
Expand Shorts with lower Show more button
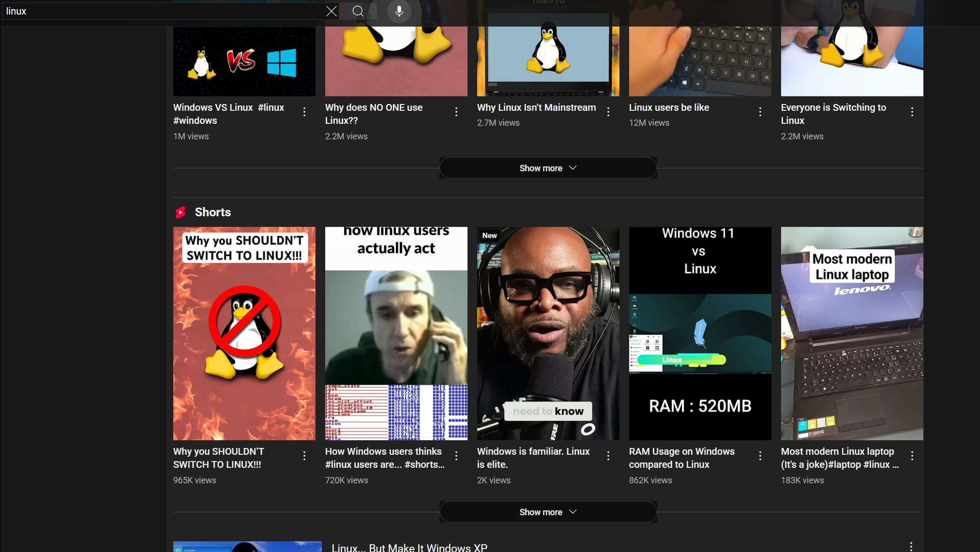click(x=548, y=512)
